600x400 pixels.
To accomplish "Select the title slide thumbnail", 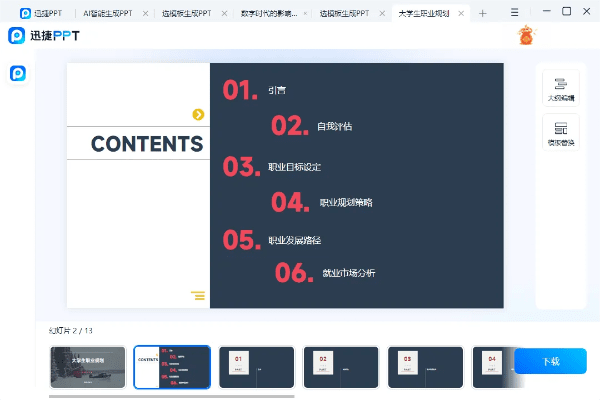I will tap(88, 367).
